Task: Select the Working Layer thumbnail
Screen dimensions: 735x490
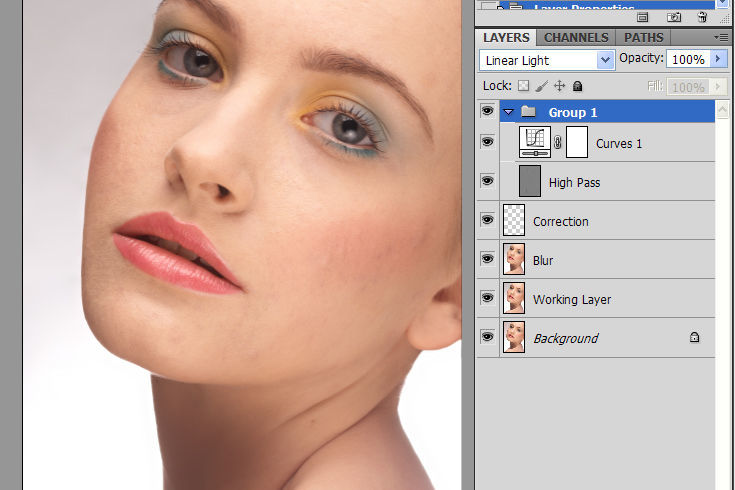Action: 514,297
